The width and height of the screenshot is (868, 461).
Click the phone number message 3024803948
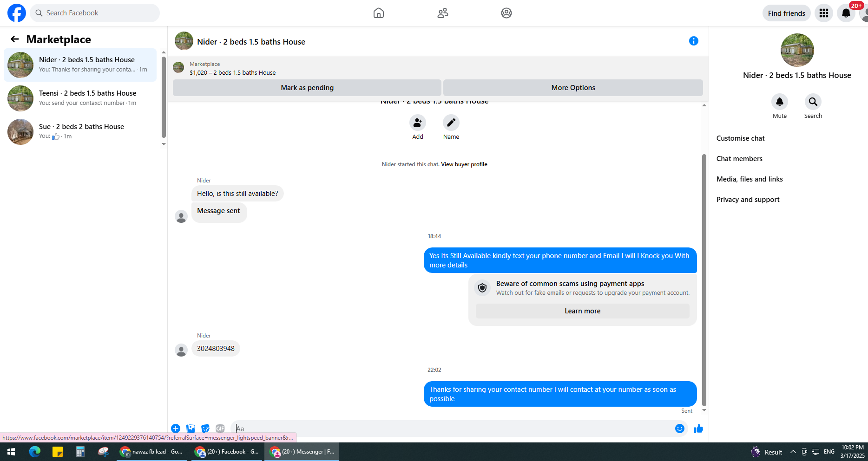coord(216,349)
